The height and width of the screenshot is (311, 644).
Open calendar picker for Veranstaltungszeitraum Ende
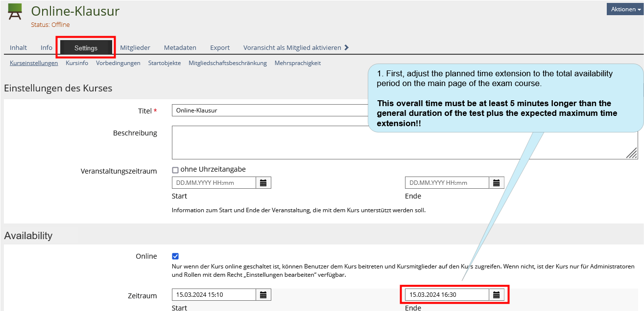(497, 183)
